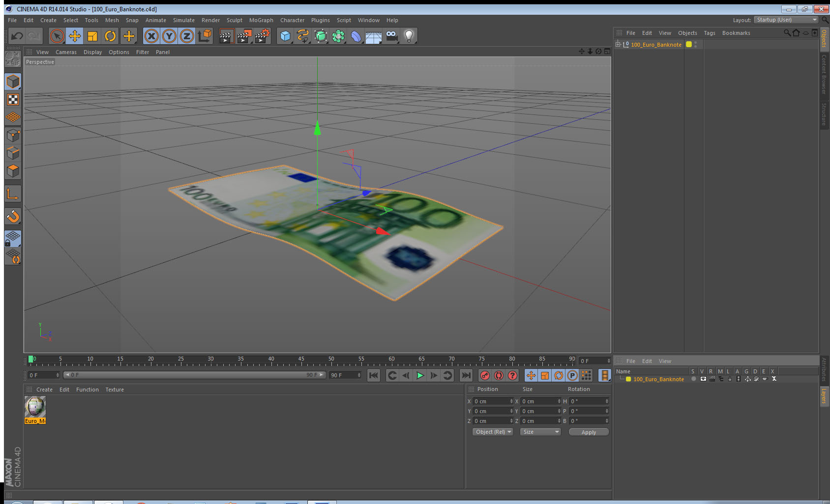Toggle Rotation keyframe recording
The width and height of the screenshot is (830, 504).
click(x=559, y=375)
